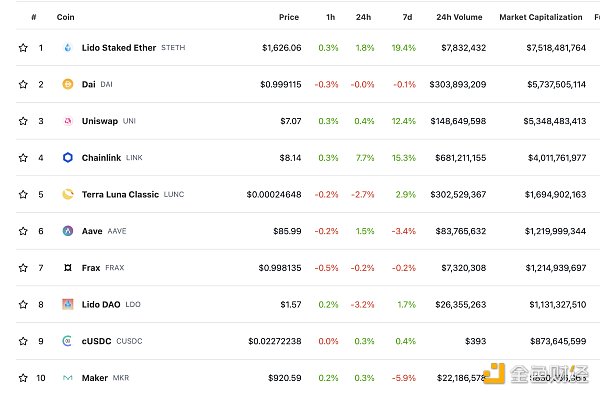Click the Chainlink hexagon logo
The height and width of the screenshot is (395, 600).
point(68,158)
